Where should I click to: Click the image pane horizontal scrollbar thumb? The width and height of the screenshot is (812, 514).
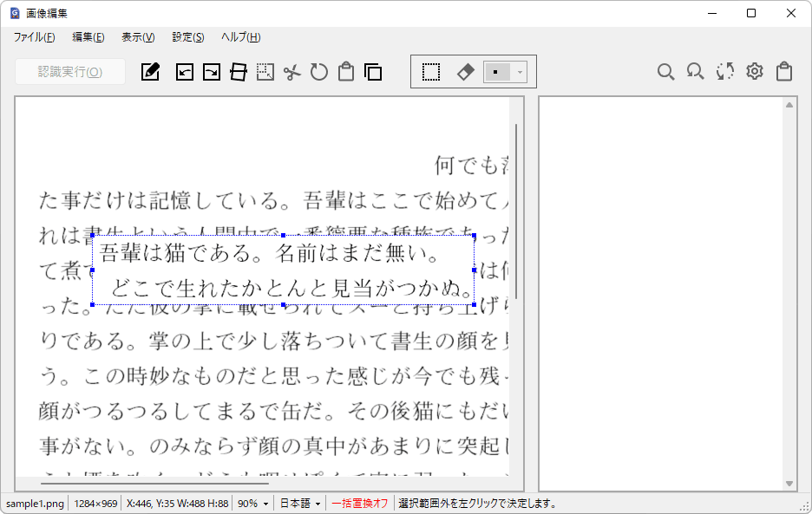[154, 484]
